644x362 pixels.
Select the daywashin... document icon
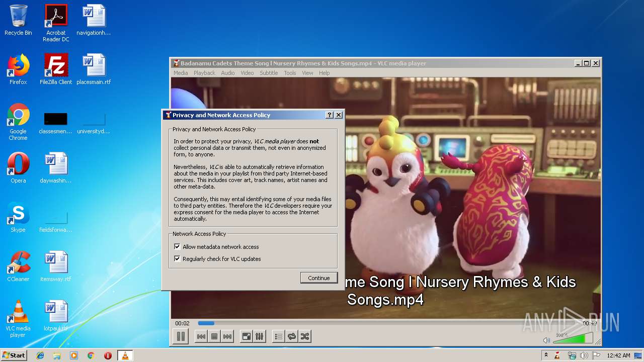click(x=56, y=168)
